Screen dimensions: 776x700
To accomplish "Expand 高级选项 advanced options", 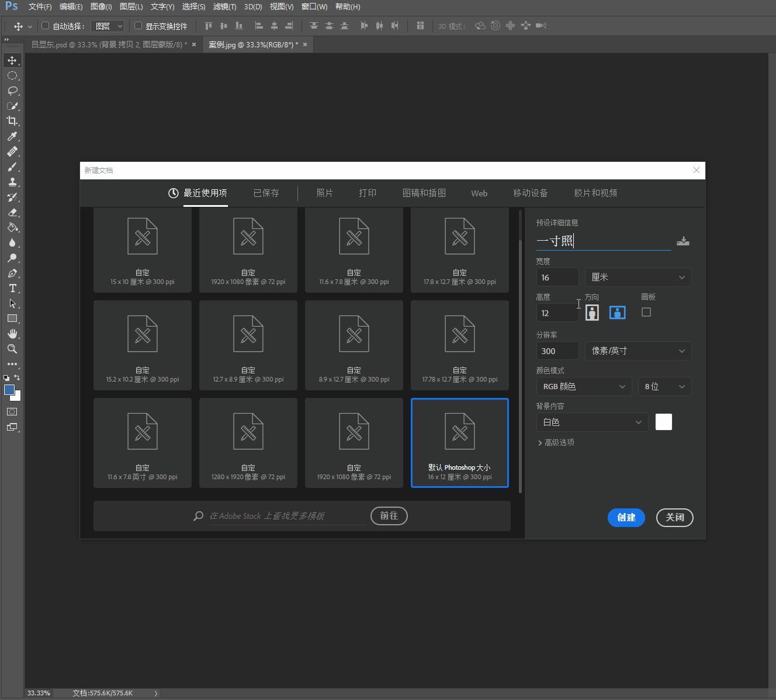I will pos(556,442).
